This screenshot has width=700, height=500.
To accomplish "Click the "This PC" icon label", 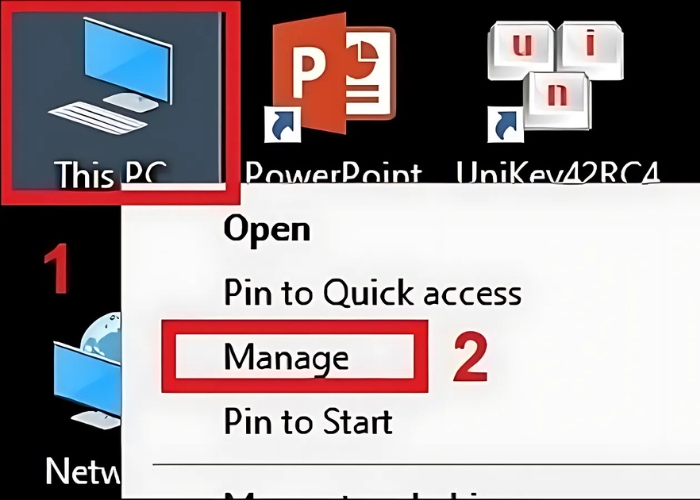I will click(x=111, y=174).
